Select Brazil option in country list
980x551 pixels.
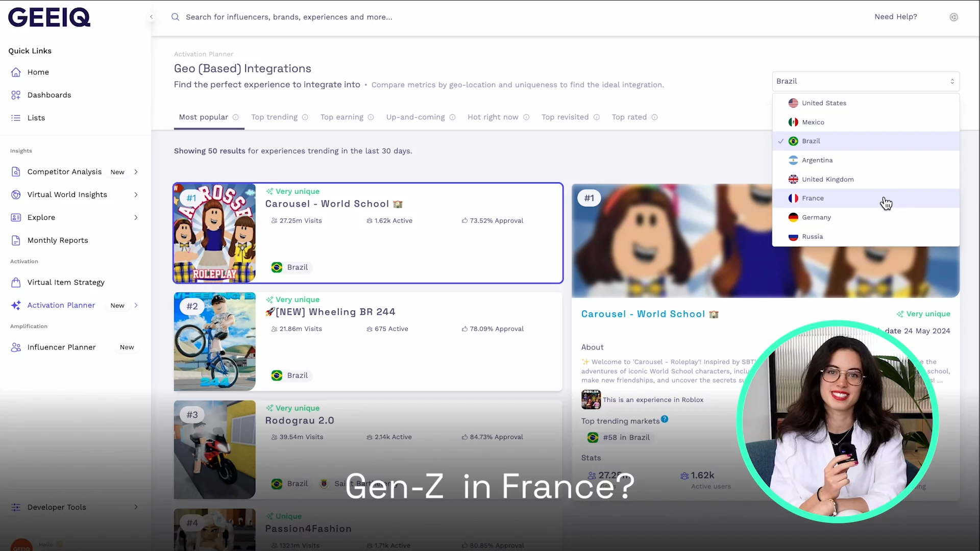pos(866,141)
